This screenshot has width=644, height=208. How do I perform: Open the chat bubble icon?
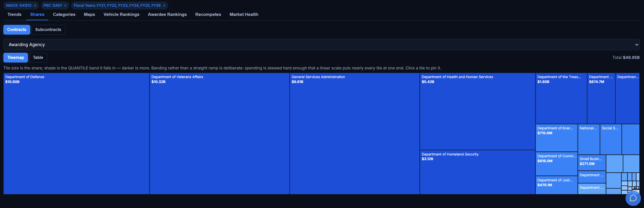pyautogui.click(x=633, y=198)
